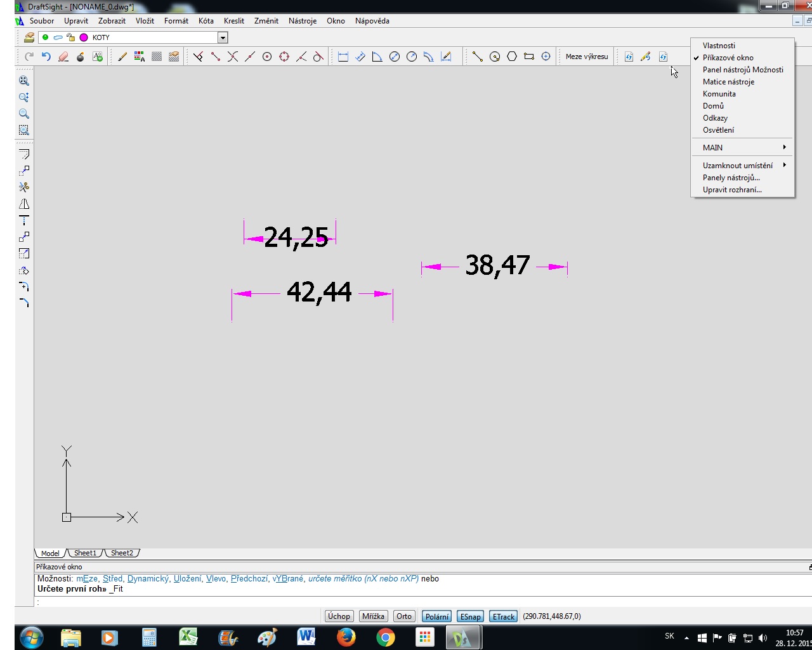This screenshot has width=812, height=650.
Task: Click the Meze výkresu button
Action: [x=586, y=56]
